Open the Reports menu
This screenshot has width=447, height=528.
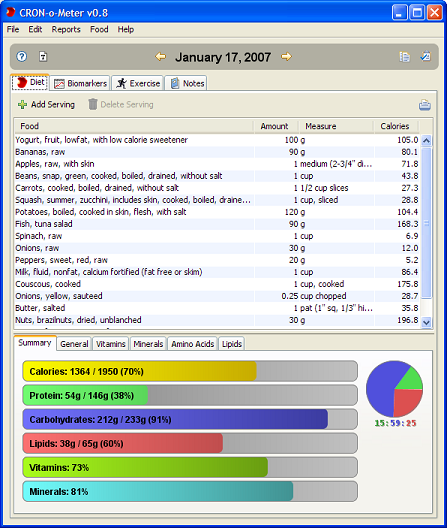pyautogui.click(x=66, y=30)
